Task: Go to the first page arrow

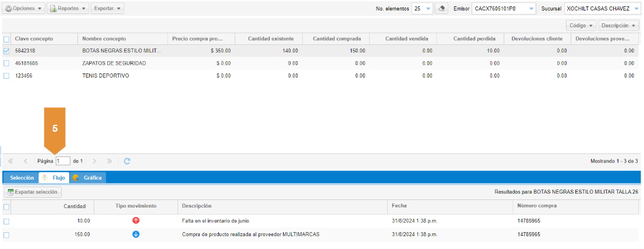Action: [10, 161]
